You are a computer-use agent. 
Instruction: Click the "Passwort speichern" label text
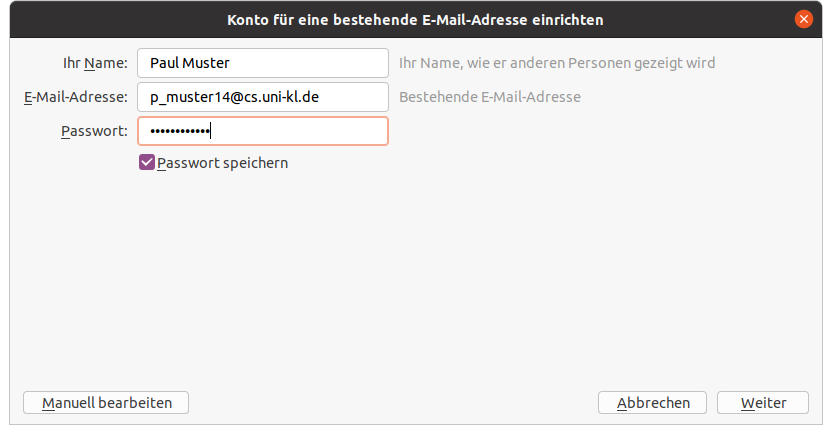pos(222,163)
